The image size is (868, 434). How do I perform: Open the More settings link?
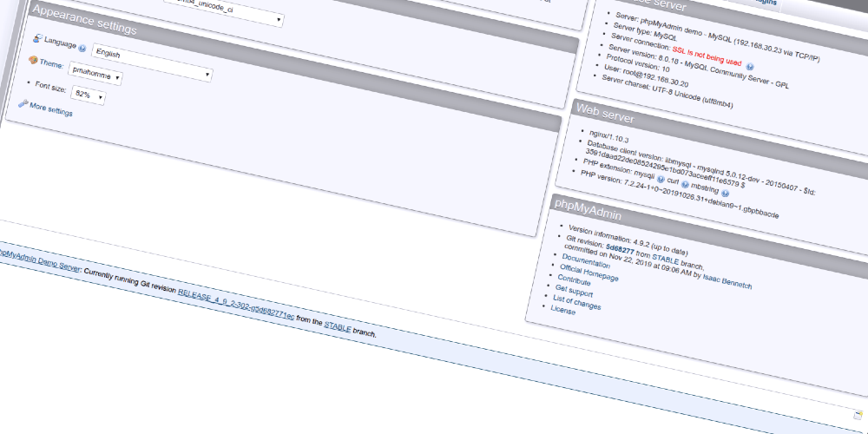coord(51,108)
